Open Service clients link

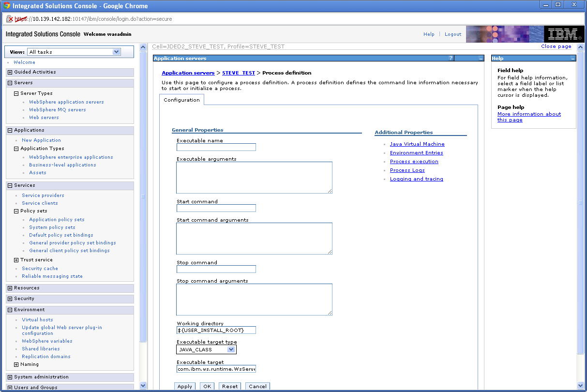tap(40, 203)
